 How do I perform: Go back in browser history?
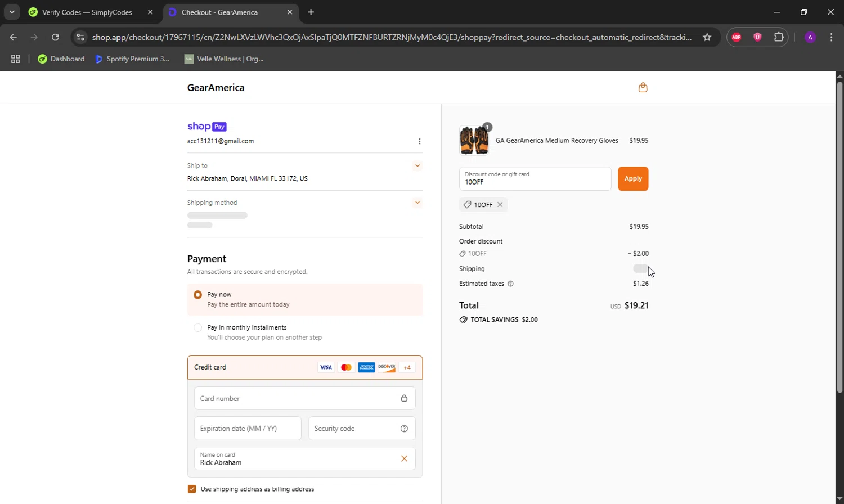[x=14, y=37]
